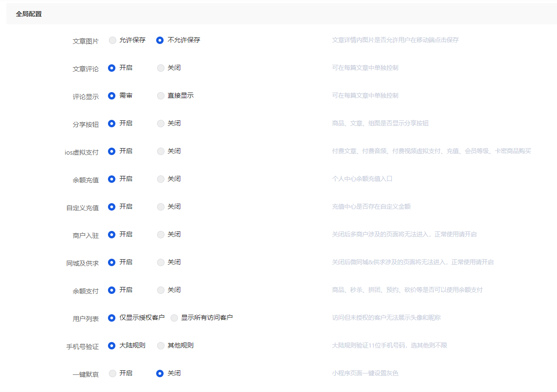Choose 仅显示授权客户 for 用户列表

112,318
